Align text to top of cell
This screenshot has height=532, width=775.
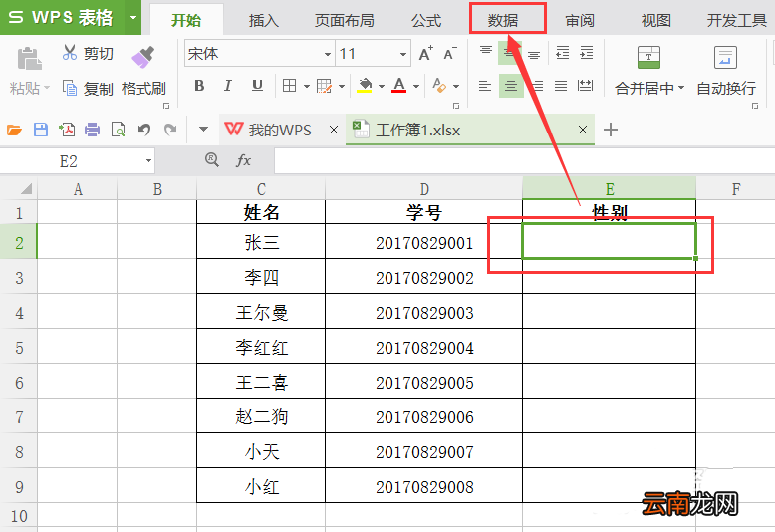tap(486, 50)
